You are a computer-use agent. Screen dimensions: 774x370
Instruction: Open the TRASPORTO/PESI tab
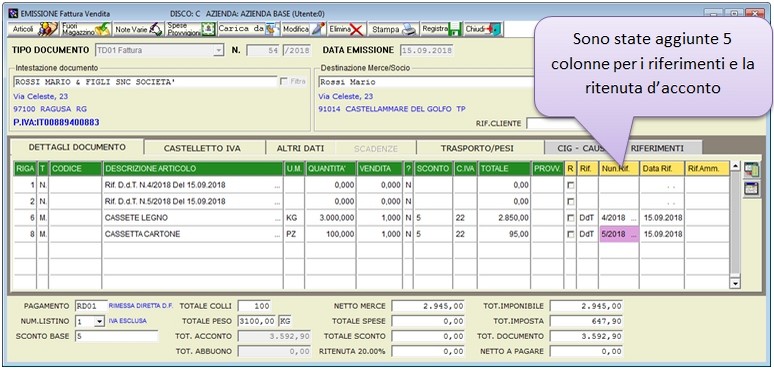pos(477,148)
